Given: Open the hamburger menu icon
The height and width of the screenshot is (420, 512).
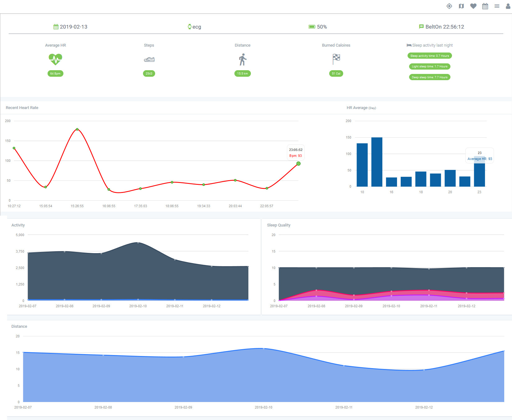Looking at the screenshot, I should click(x=497, y=6).
